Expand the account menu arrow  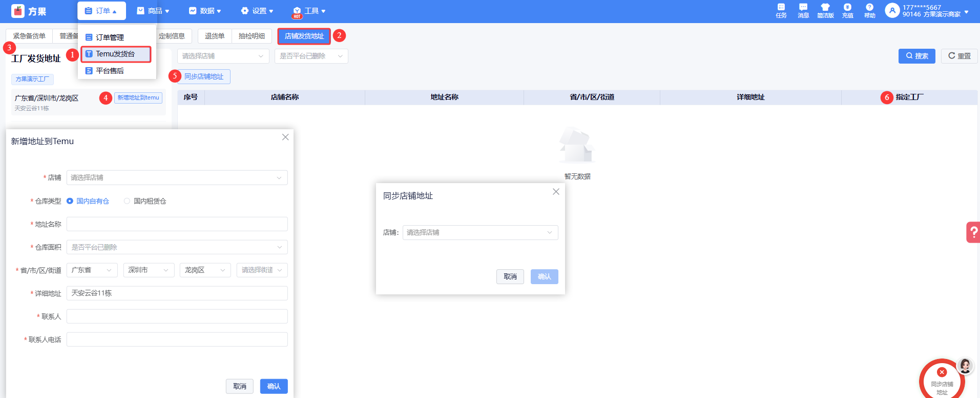coord(967,11)
